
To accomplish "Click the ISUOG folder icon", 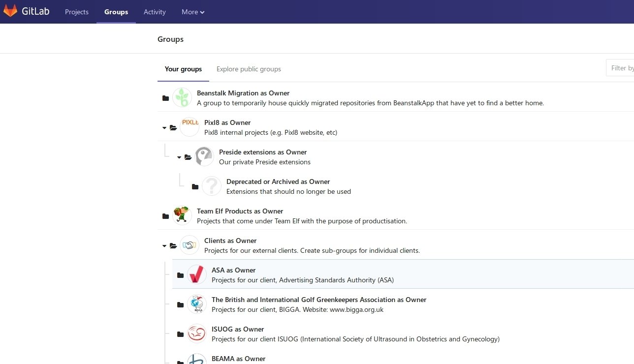I will pyautogui.click(x=181, y=334).
